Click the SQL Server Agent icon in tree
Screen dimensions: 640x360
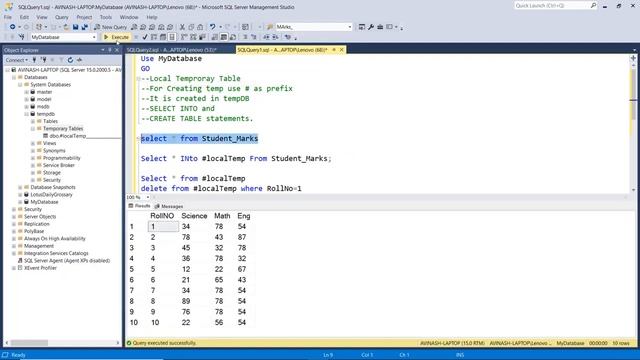pos(20,260)
